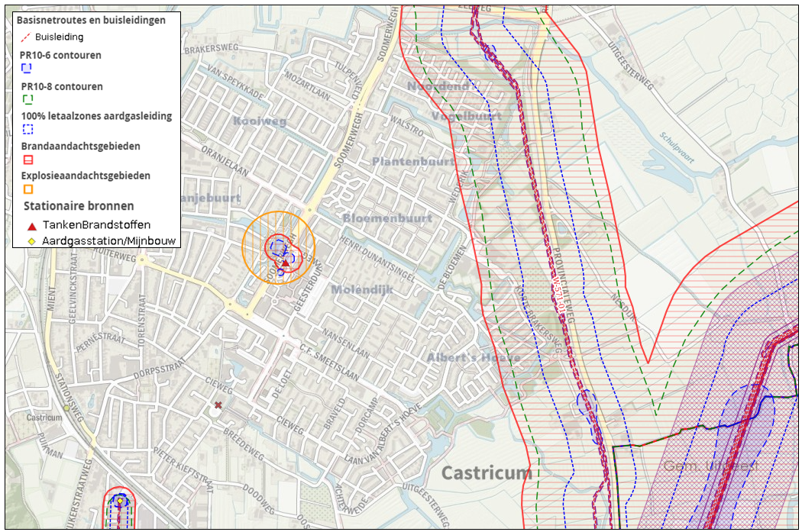Screen dimensions: 802x532
Task: Click the 'VAN SPEYKKADE' street label
Action: 235,82
